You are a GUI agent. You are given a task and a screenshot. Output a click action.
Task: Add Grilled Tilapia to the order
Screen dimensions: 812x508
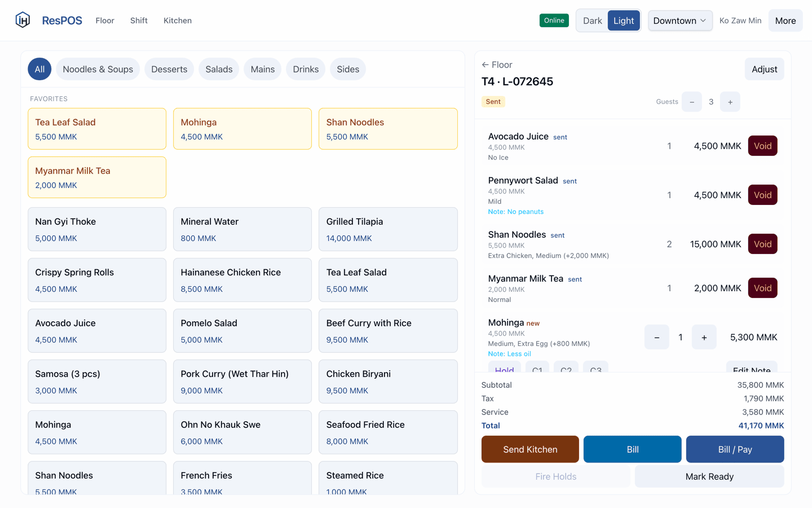coord(388,229)
